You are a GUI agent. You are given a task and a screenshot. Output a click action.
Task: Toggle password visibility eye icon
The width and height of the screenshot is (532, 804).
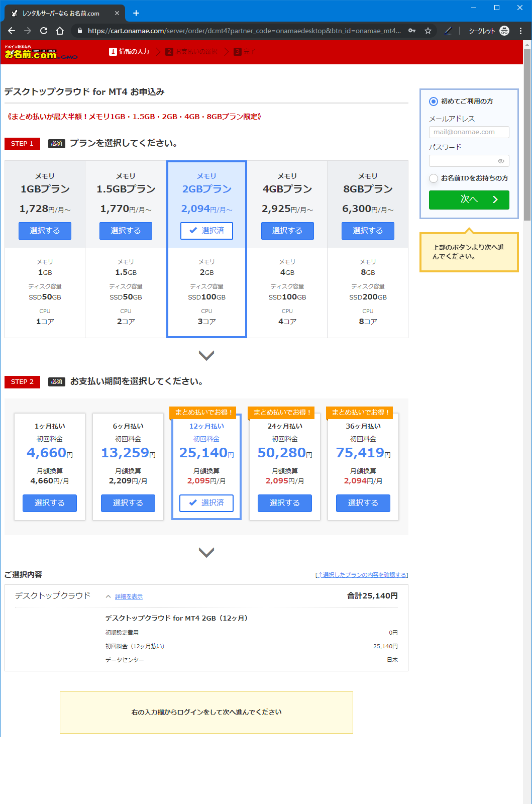coord(501,161)
